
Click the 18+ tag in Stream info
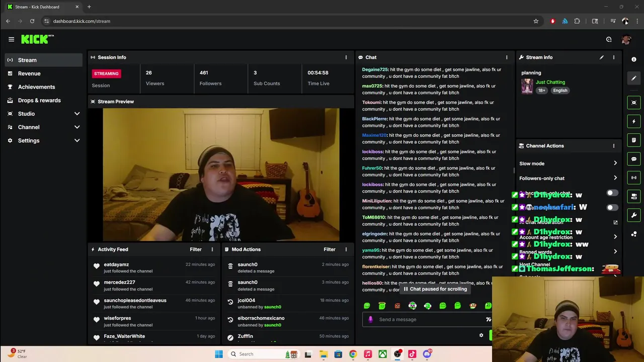(542, 90)
